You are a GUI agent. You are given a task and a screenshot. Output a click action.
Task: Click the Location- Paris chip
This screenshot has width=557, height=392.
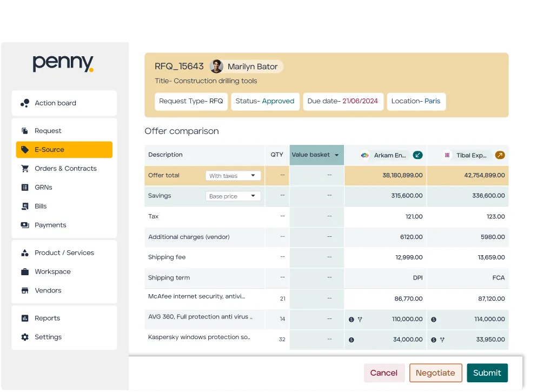416,101
